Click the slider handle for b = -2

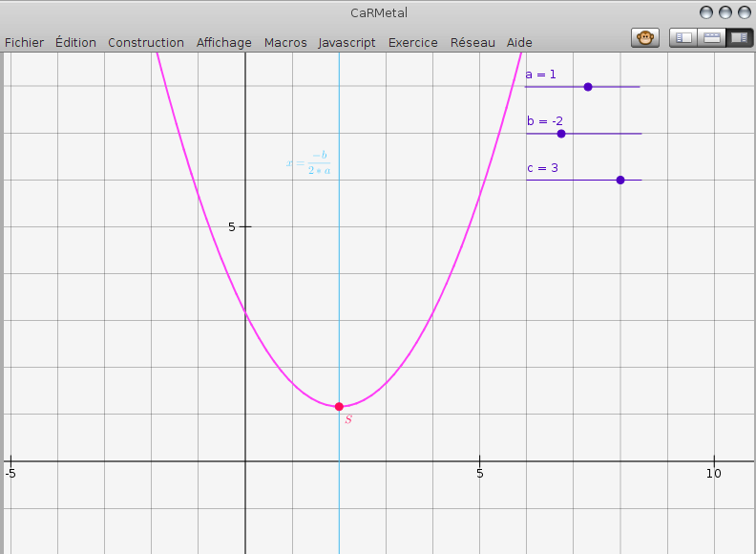pyautogui.click(x=561, y=134)
